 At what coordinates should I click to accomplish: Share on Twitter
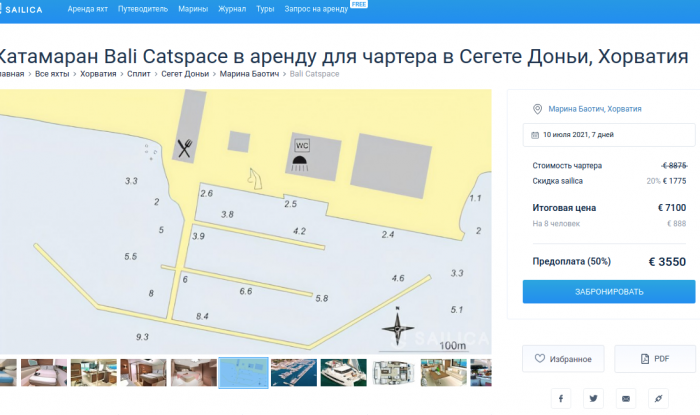pyautogui.click(x=593, y=398)
